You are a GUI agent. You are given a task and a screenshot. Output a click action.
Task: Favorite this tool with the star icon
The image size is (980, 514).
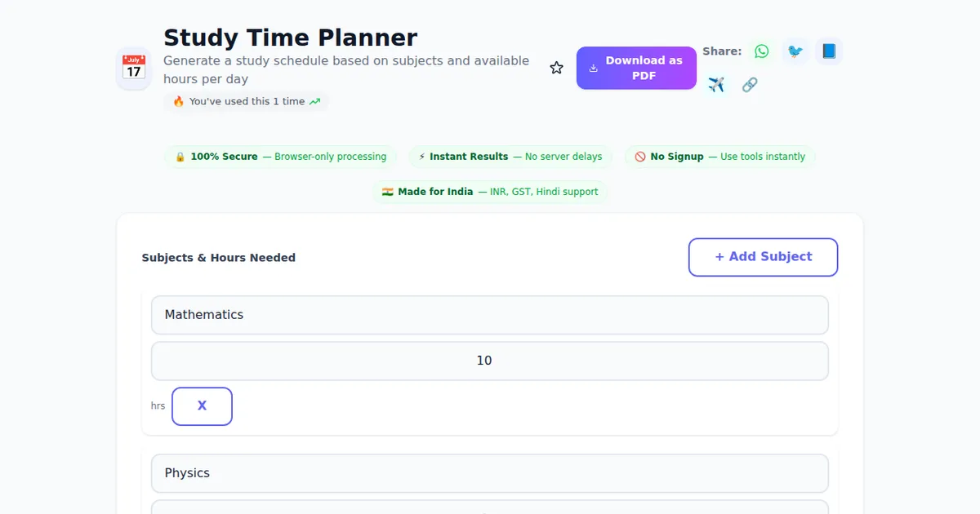coord(556,68)
